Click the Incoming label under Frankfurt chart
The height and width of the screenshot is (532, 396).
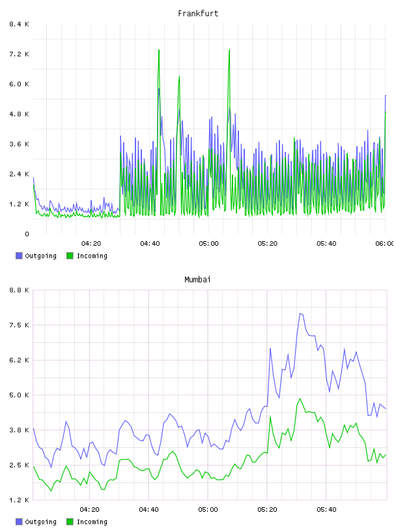coord(92,256)
